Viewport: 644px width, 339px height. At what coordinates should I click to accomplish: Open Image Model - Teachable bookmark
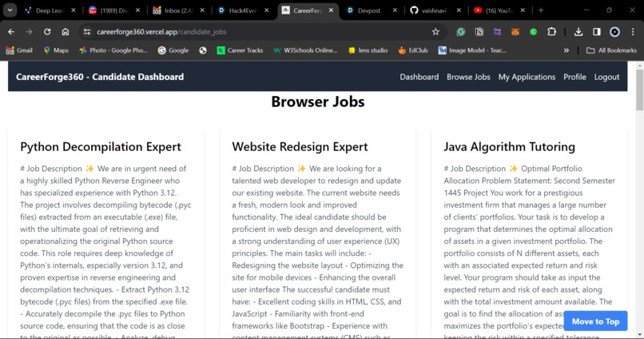[x=472, y=50]
